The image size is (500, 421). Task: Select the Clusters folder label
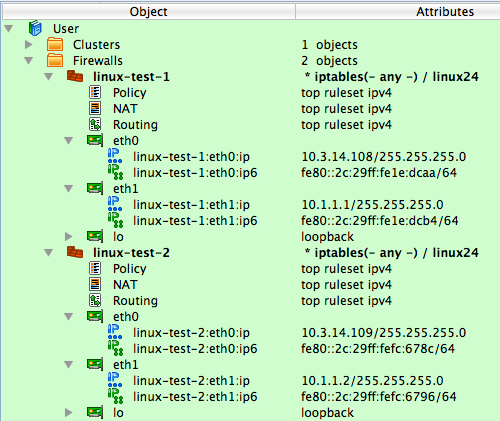pos(96,45)
